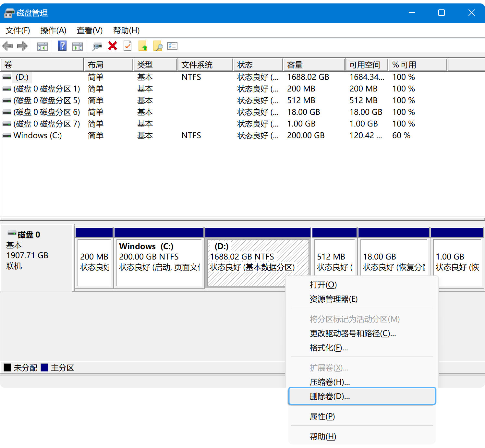485x448 pixels.
Task: Click the Forward arrow in toolbar
Action: point(22,46)
